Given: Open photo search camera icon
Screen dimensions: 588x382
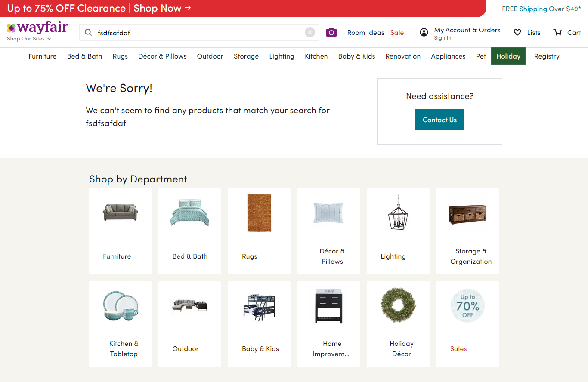Looking at the screenshot, I should (x=331, y=32).
